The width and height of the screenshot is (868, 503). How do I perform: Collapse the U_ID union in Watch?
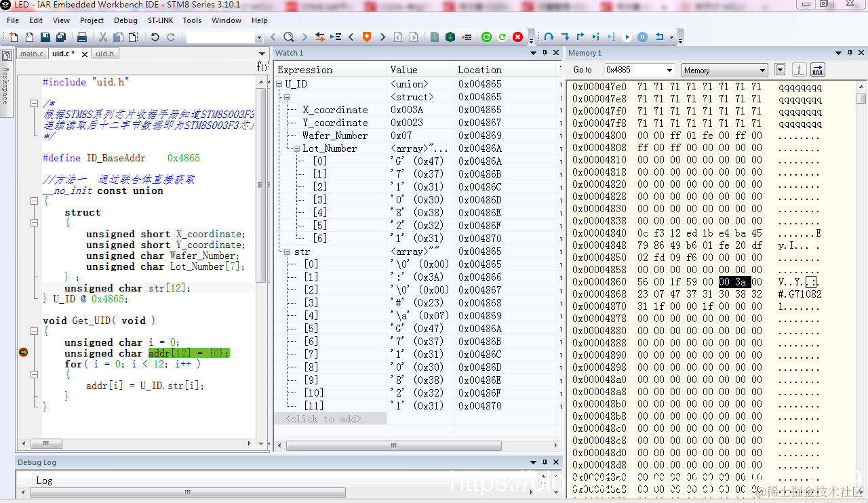[x=279, y=84]
